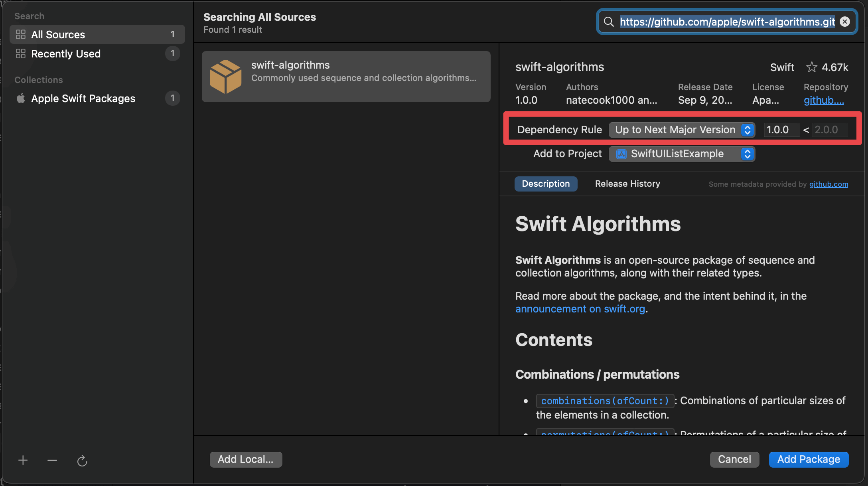868x486 pixels.
Task: Switch to the Description tab
Action: 546,184
